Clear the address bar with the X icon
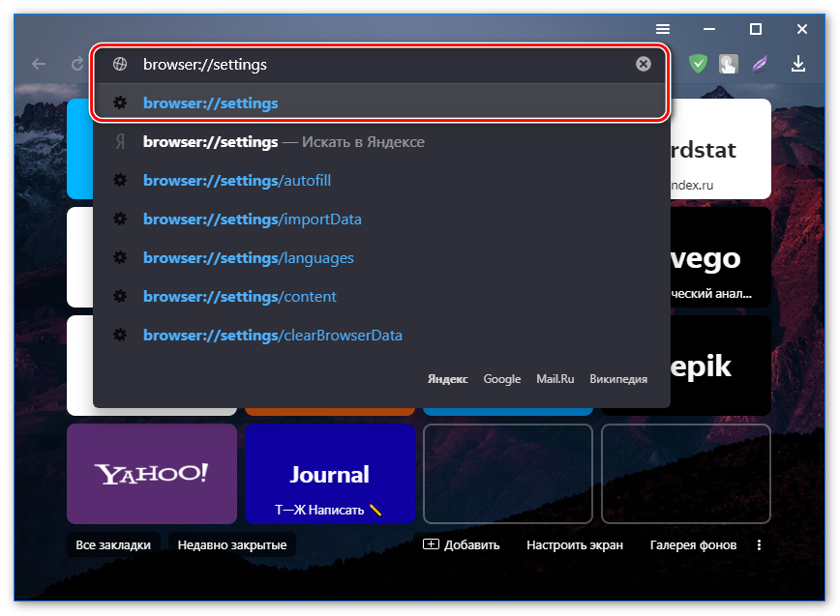 tap(644, 65)
